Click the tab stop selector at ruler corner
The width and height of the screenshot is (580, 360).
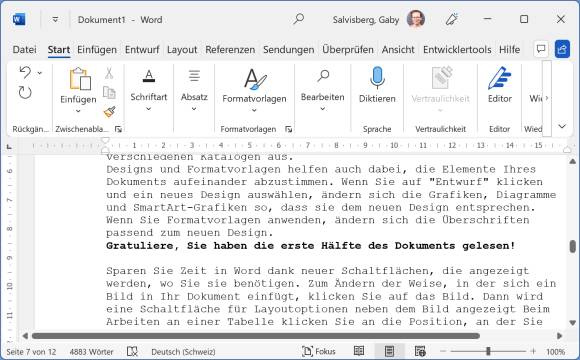(9, 147)
